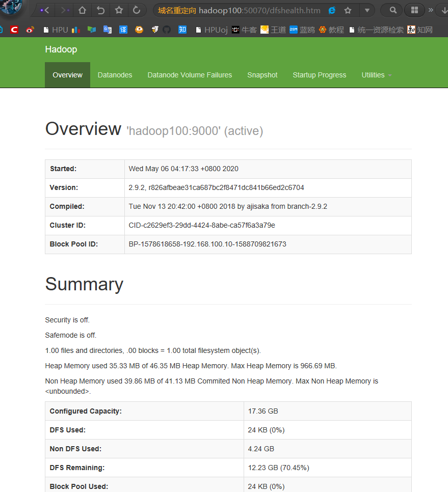Open the colored bar chart bookmark icon
Image resolution: width=448 pixels, height=492 pixels.
coord(75,30)
